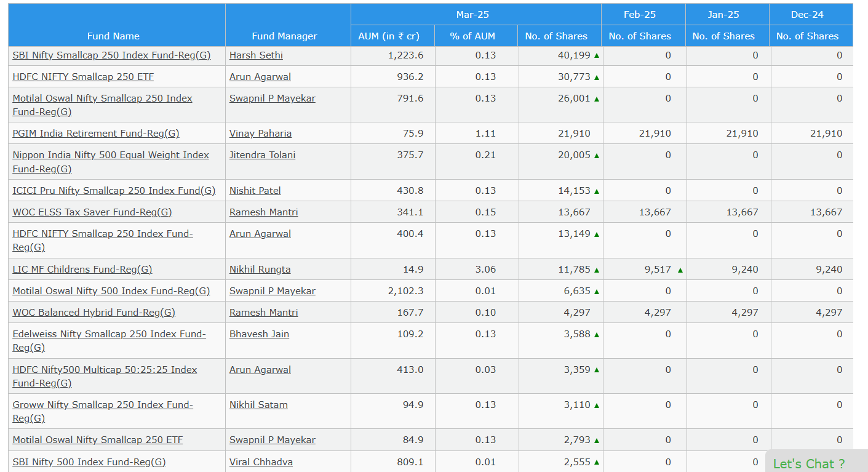Screen dimensions: 868x472
Task: Open Motilal Oswal Nifty 500 Index Fund-Reg(G)
Action: point(111,291)
